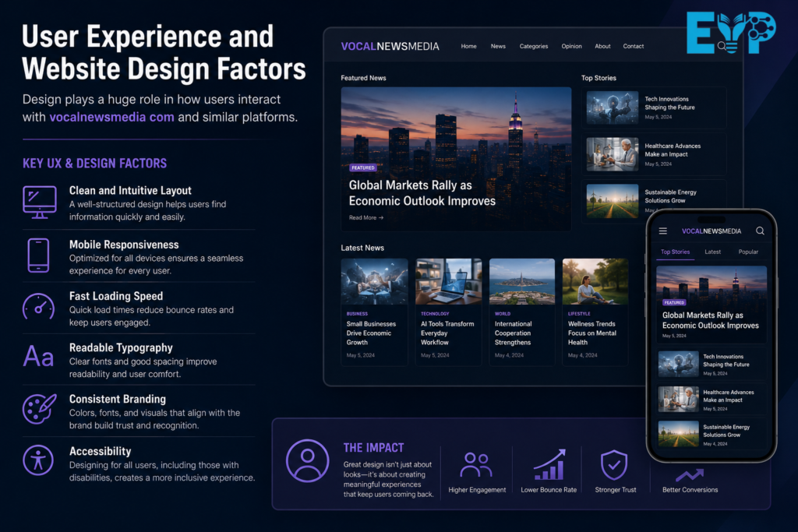
Task: Open the desktop Healthcare Advances thumbnail
Action: coord(613,154)
